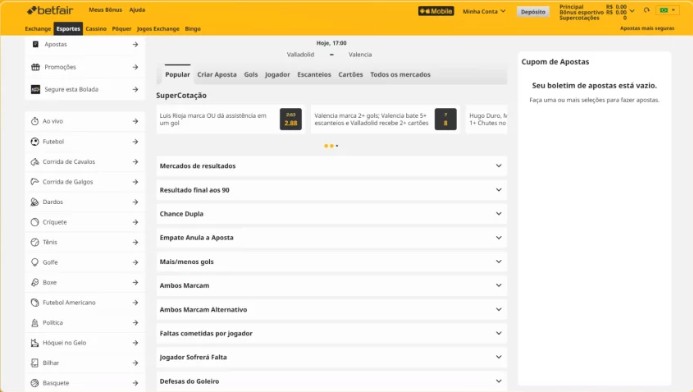Open the Exchange section
Screen dimensions: 693x392
click(38, 29)
